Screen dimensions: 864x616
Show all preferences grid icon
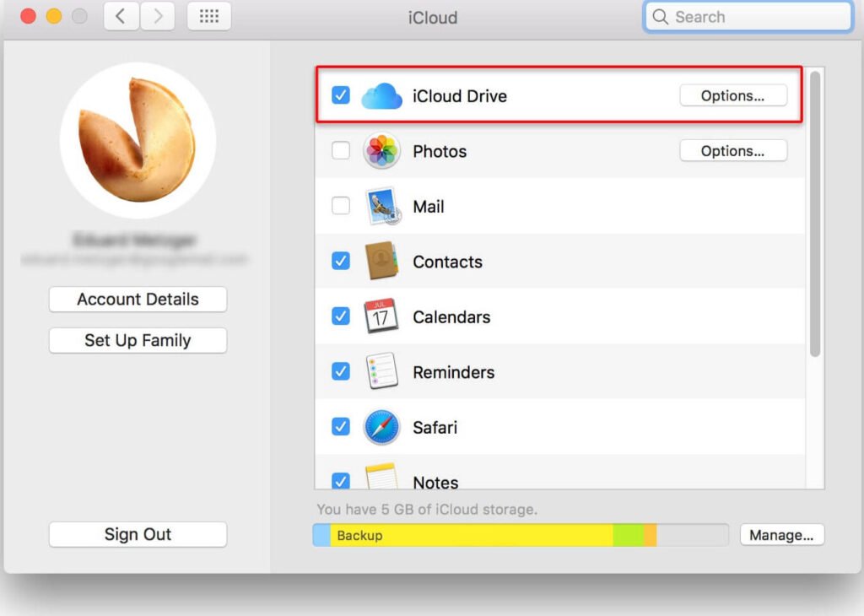(x=209, y=16)
